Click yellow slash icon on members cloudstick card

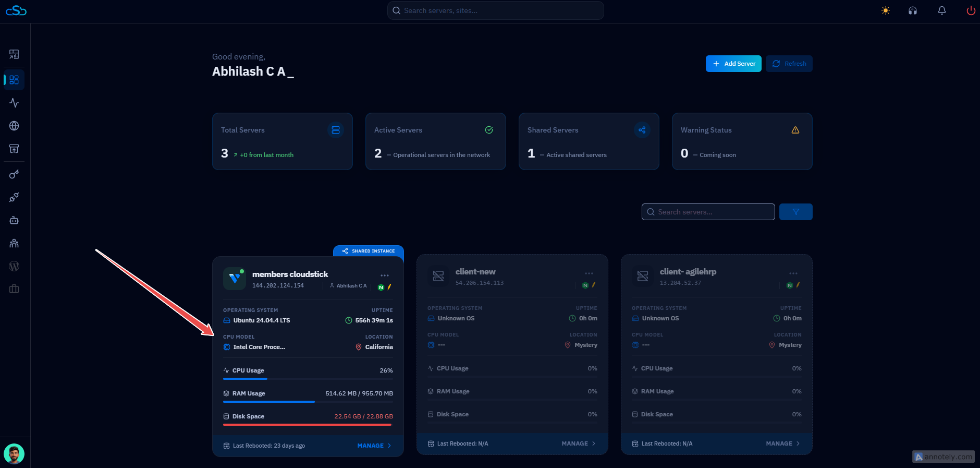pos(389,287)
